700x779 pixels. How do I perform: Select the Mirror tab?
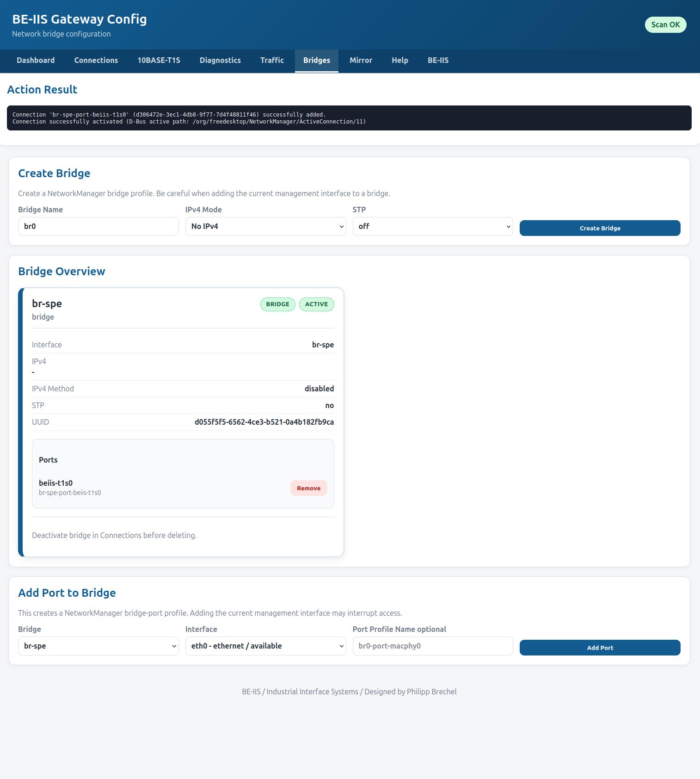(361, 61)
